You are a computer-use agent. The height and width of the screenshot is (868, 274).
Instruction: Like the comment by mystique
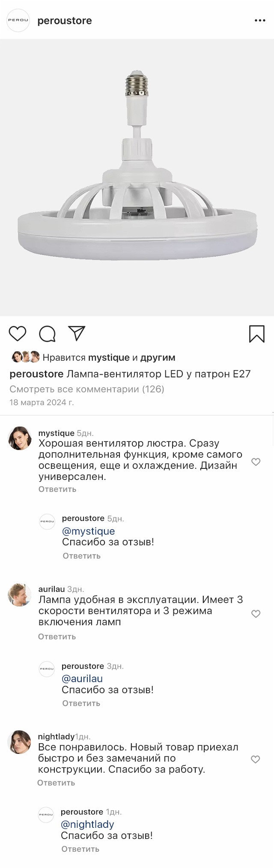pos(256,462)
